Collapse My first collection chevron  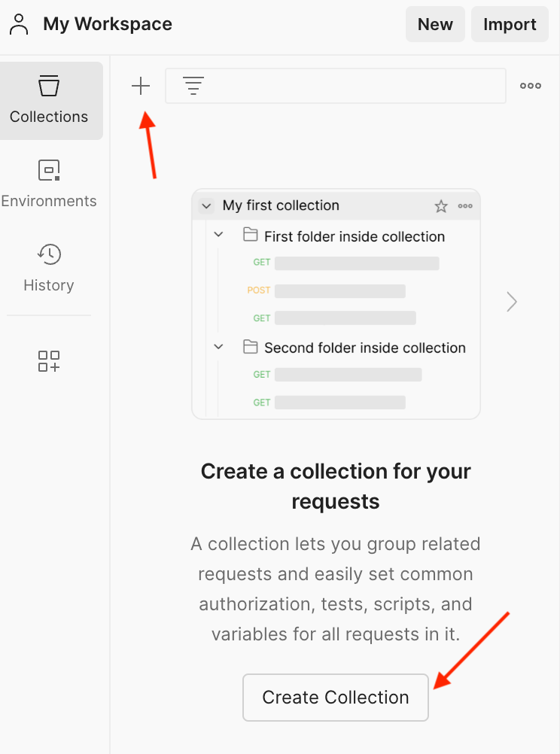tap(206, 206)
